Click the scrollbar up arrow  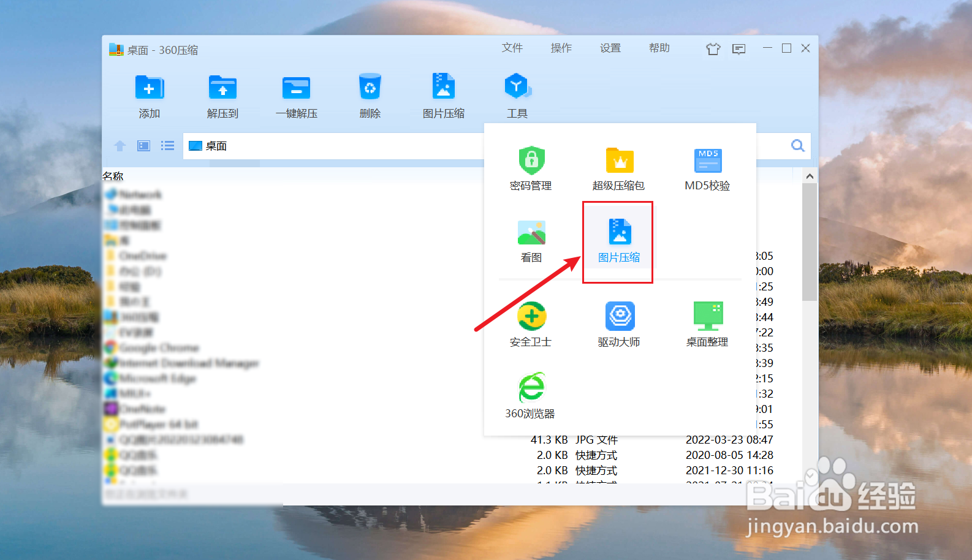point(810,176)
